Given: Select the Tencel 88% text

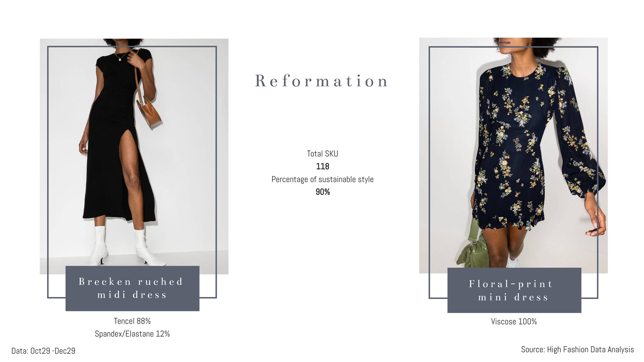Looking at the screenshot, I should pos(132,321).
